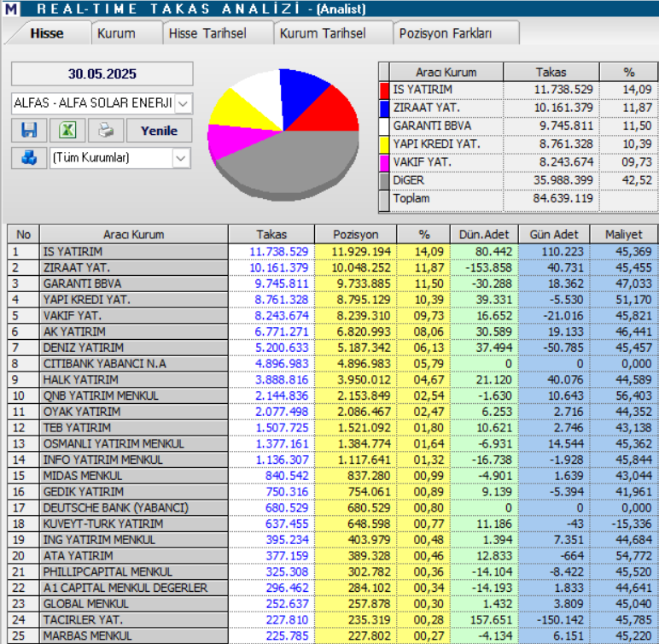Go to the Pozisyon Farkları tab
This screenshot has height=644, width=659.
[x=446, y=33]
